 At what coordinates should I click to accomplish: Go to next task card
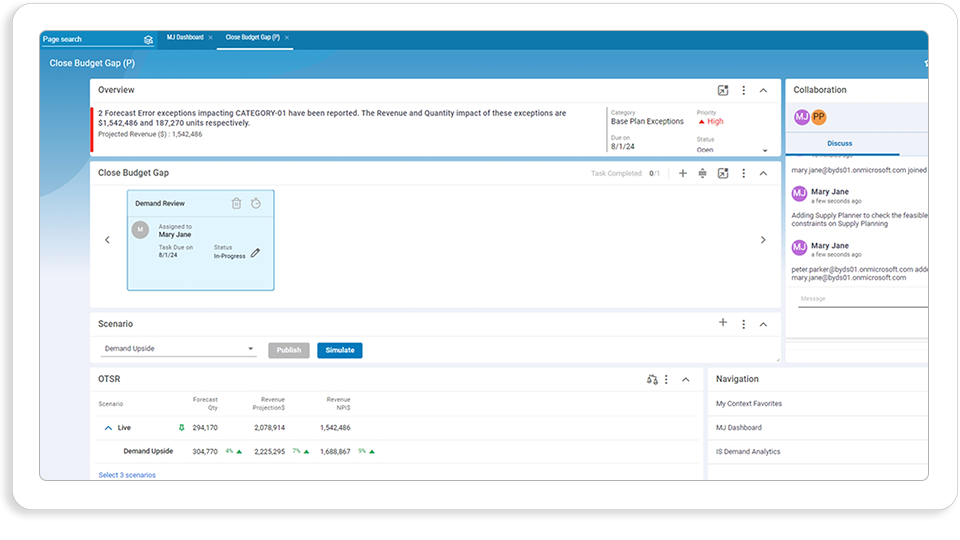coord(763,240)
